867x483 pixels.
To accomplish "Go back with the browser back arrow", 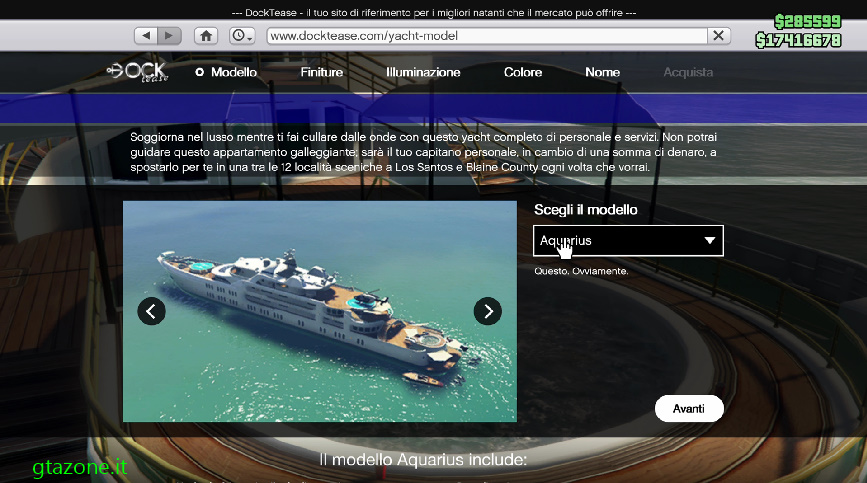I will click(x=146, y=36).
